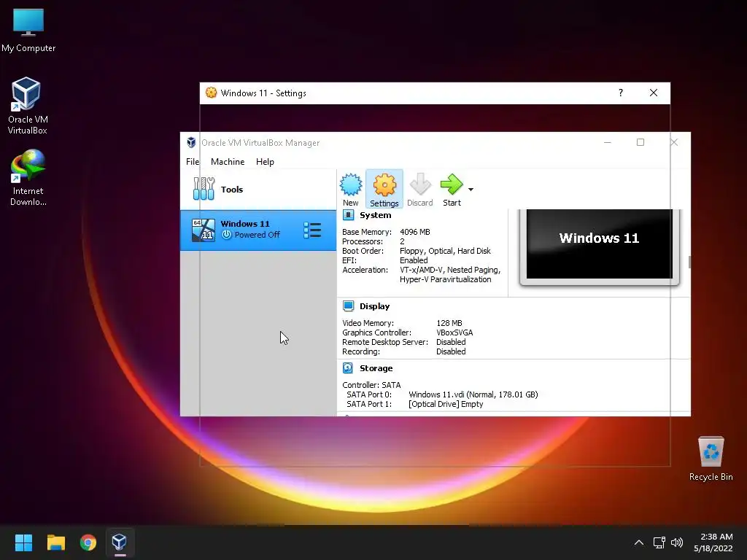The height and width of the screenshot is (560, 747).
Task: Close the Windows 11 Settings window
Action: coord(654,93)
